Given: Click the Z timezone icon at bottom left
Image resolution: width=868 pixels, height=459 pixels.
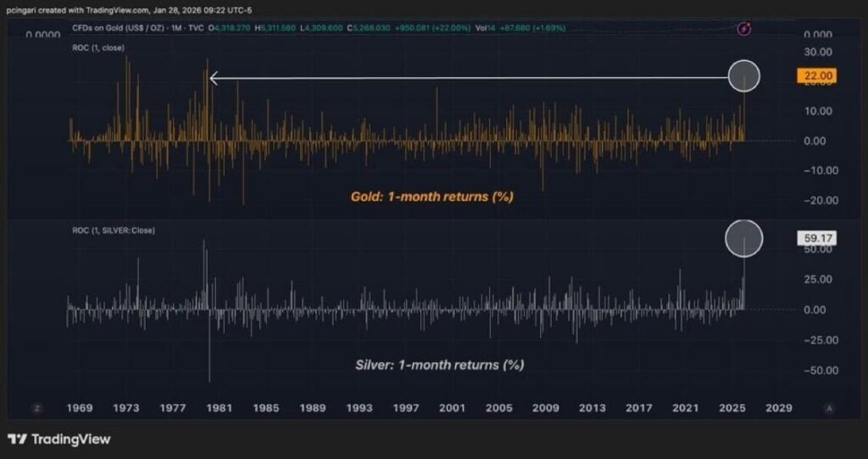Looking at the screenshot, I should click(36, 408).
